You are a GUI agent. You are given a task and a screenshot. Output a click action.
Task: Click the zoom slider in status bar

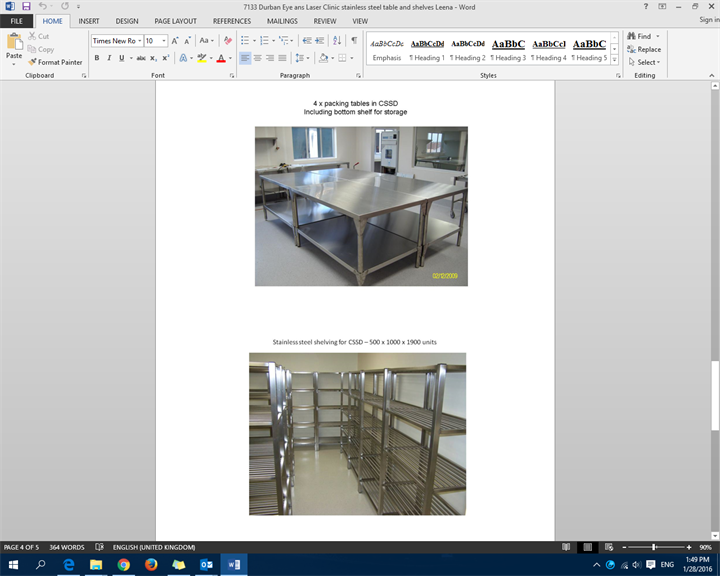[654, 547]
